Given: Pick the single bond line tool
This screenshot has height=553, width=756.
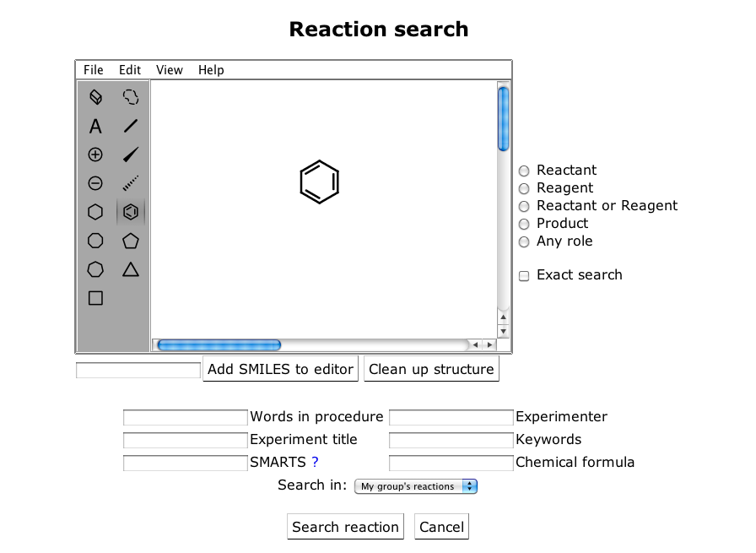Looking at the screenshot, I should [130, 127].
